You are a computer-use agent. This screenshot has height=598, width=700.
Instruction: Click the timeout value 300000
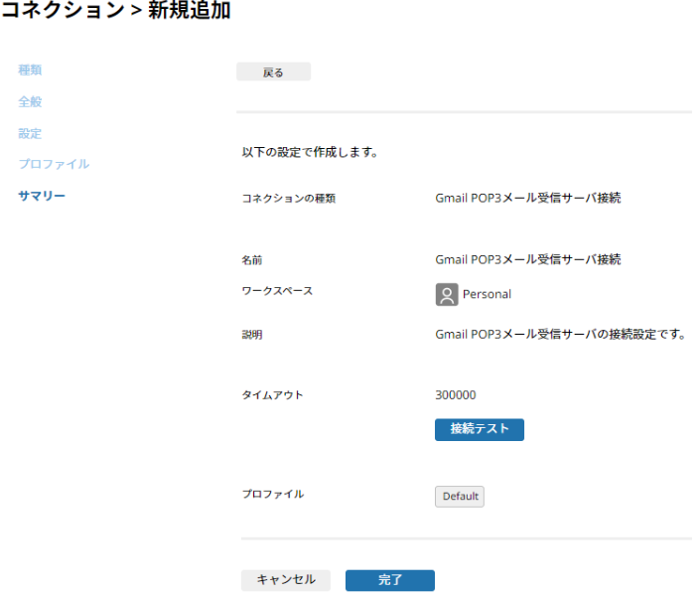(456, 395)
